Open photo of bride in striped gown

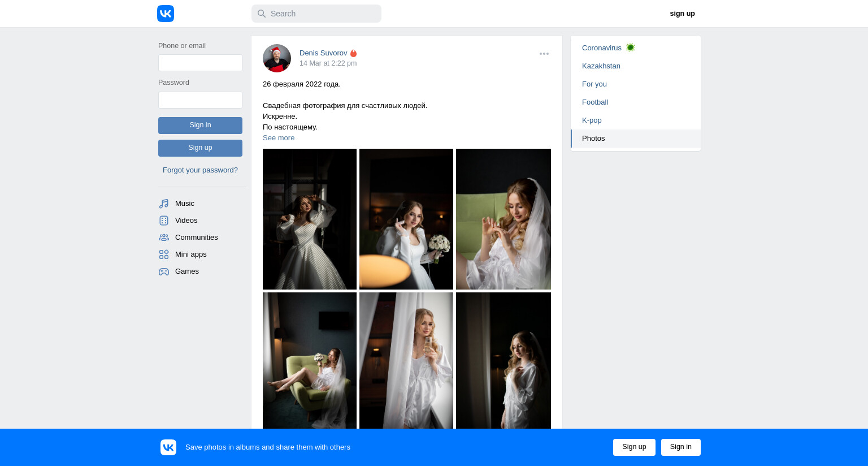(x=310, y=219)
